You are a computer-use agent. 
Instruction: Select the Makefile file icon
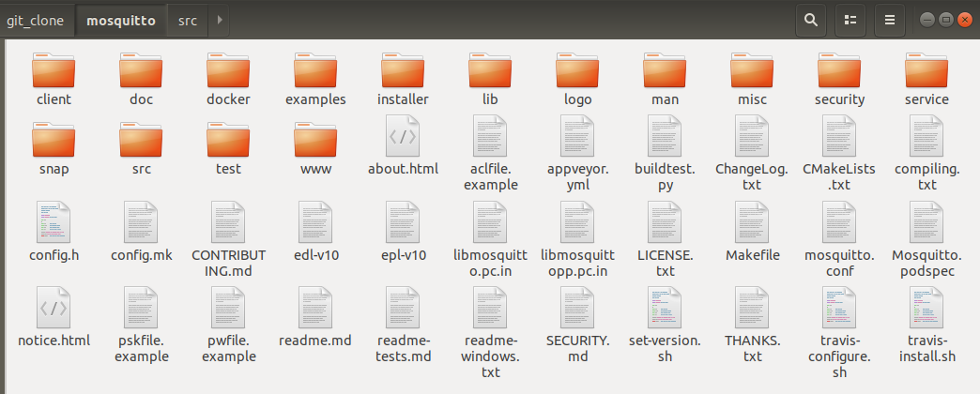[752, 223]
